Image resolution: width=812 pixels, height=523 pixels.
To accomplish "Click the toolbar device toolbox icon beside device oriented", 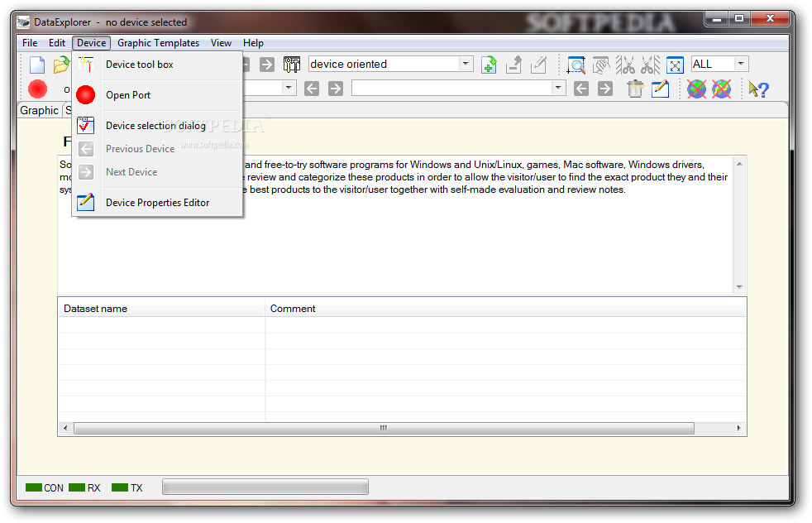I will click(292, 65).
